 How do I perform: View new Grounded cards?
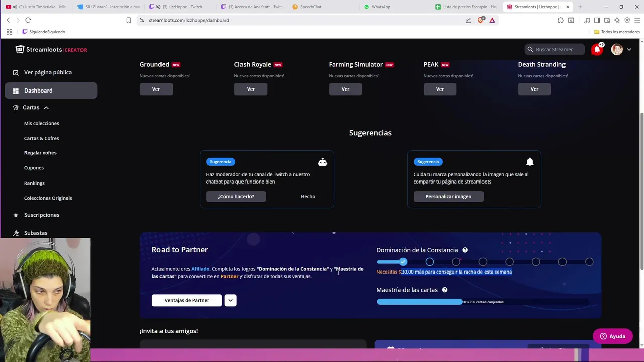tap(156, 89)
